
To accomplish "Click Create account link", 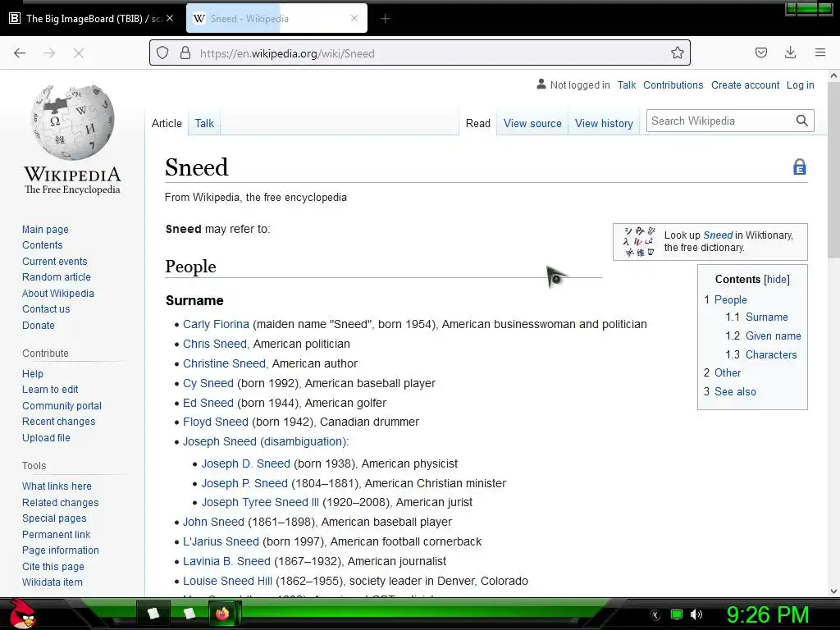I will [x=745, y=85].
